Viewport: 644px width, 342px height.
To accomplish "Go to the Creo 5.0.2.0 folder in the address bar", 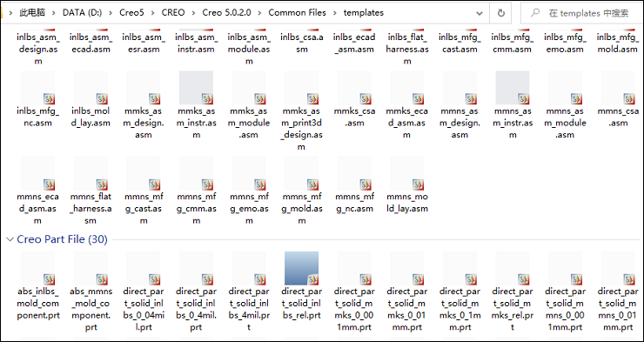I will click(226, 13).
